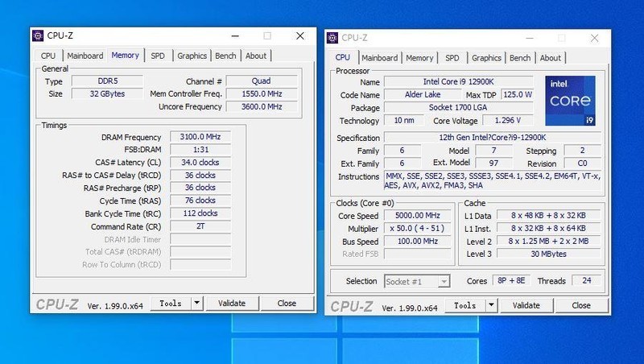Click Close button in Memory window
Image resolution: width=644 pixels, height=364 pixels.
(287, 303)
